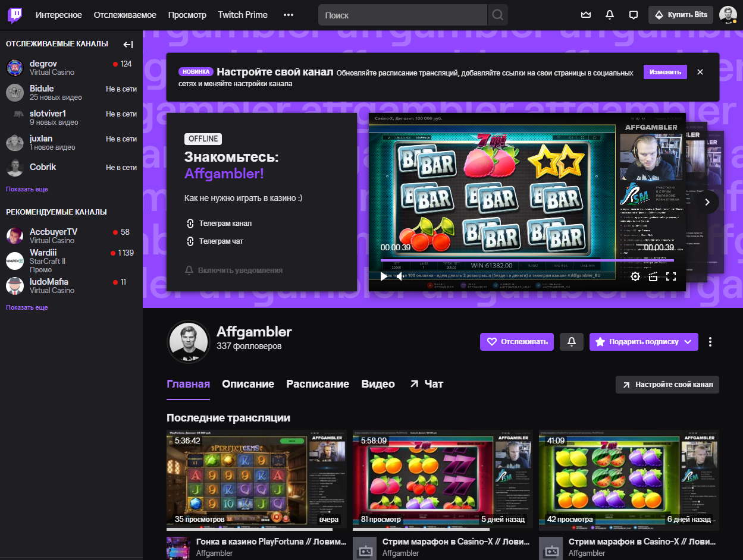Open user avatar menu in top bar
The height and width of the screenshot is (560, 743).
click(x=728, y=15)
